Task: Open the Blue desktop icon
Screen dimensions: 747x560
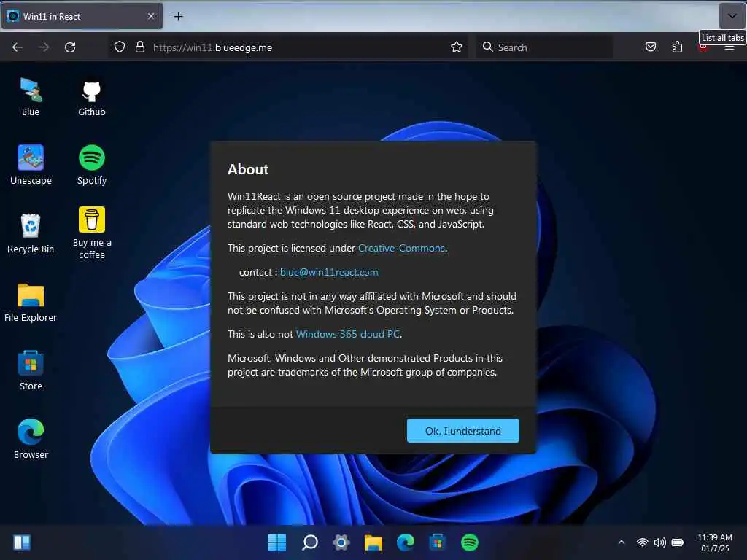Action: coord(31,97)
